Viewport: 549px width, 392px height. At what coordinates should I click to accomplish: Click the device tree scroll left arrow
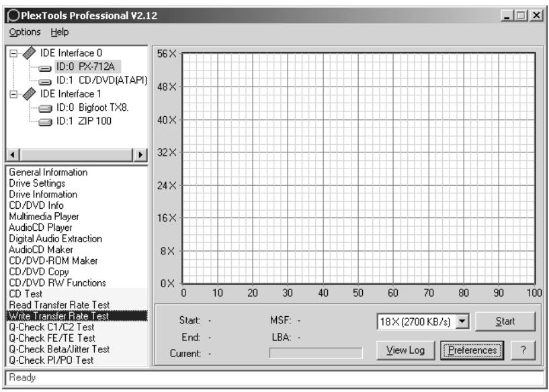click(x=13, y=154)
